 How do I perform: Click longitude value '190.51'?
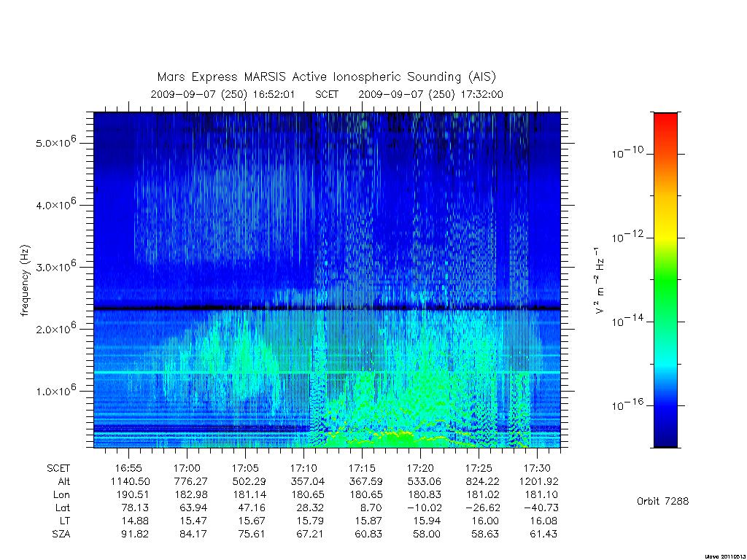tap(133, 495)
